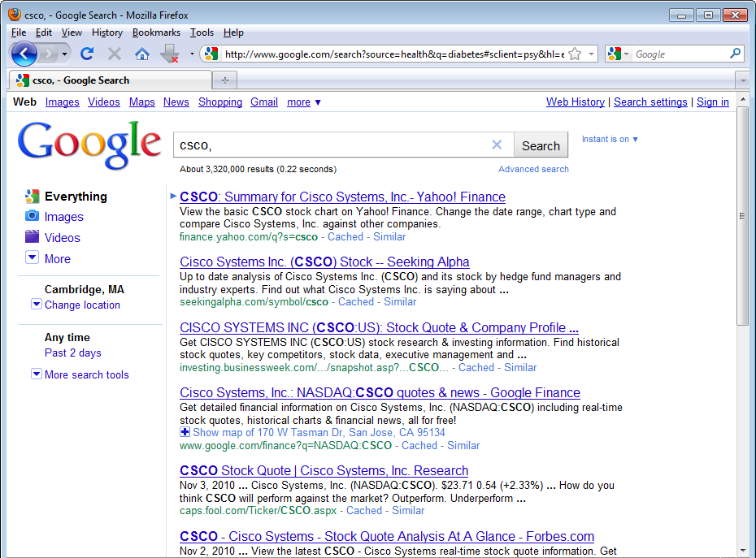Open the address bar history dropdown

(x=591, y=54)
